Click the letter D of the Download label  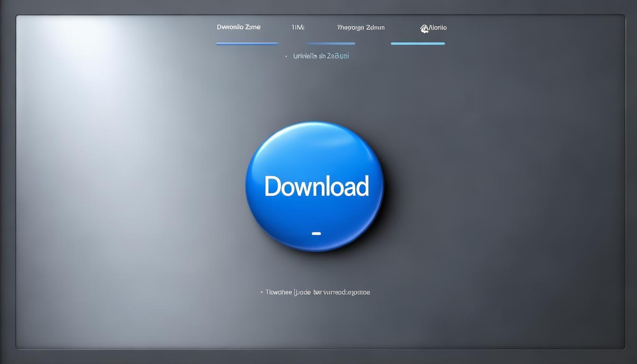point(272,186)
